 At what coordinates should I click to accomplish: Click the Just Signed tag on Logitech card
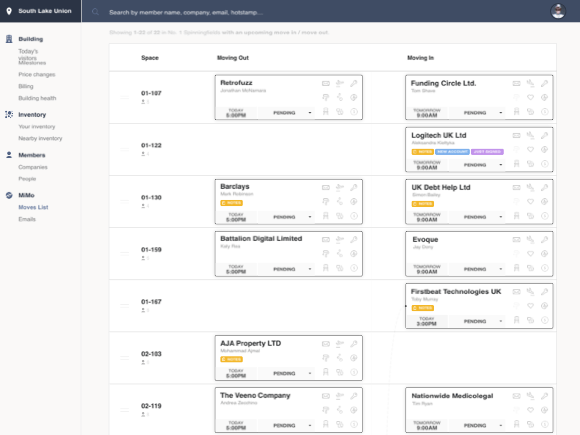point(487,152)
